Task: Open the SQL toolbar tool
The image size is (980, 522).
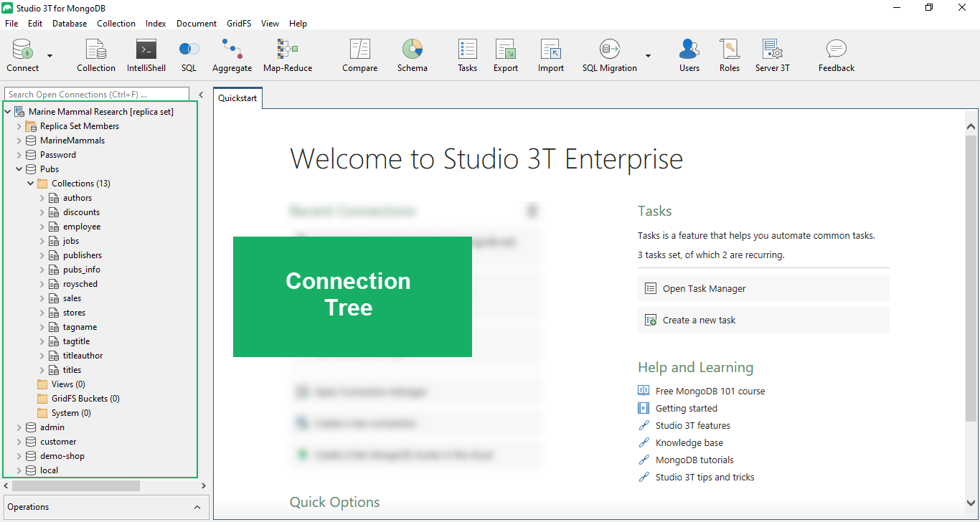Action: click(x=189, y=55)
